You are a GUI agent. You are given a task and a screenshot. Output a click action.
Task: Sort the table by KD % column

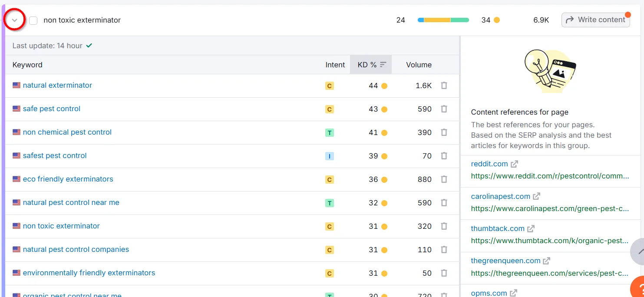pos(371,65)
